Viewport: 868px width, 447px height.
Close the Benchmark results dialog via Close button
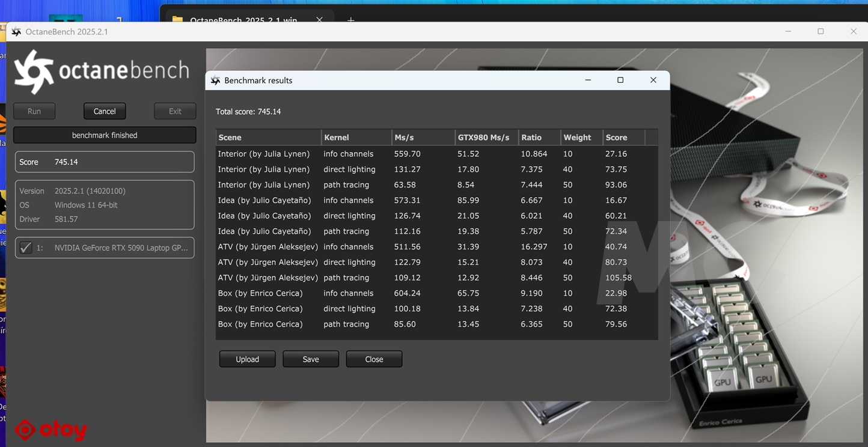coord(374,359)
